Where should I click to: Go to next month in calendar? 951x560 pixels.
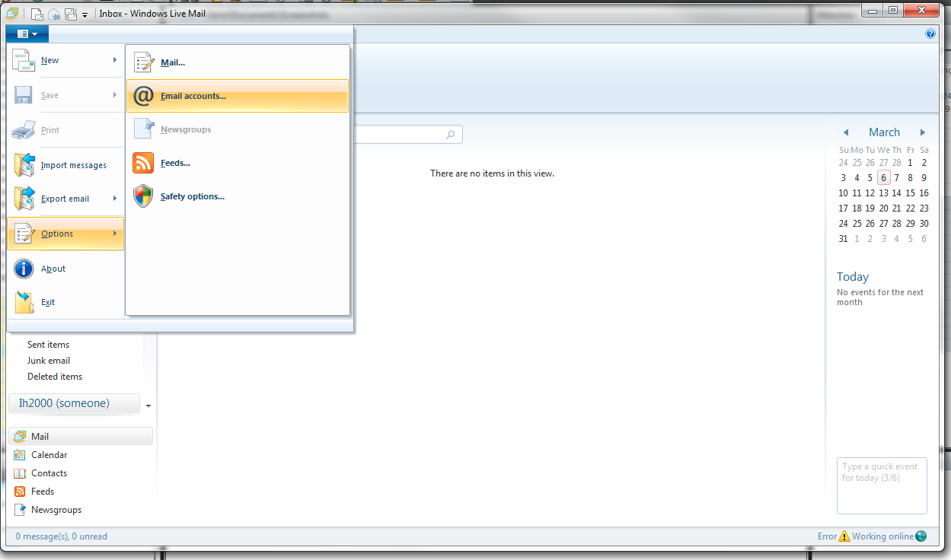[923, 132]
